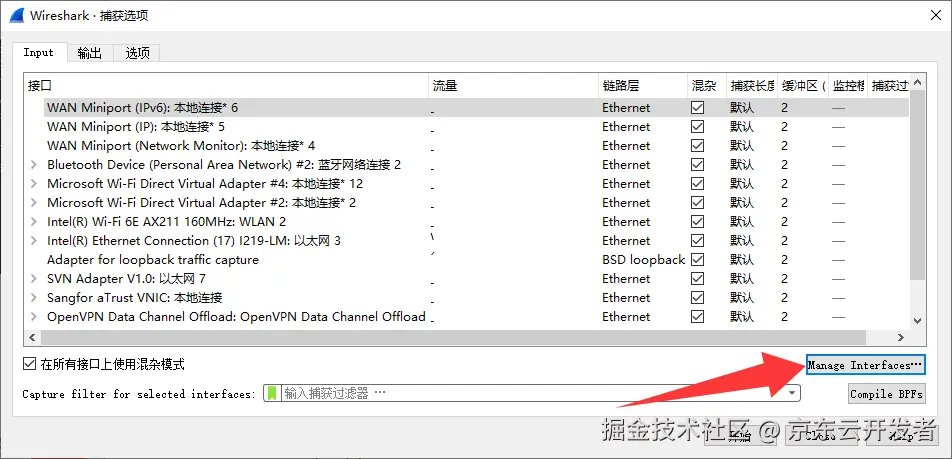The image size is (952, 459).
Task: Click the horizontal scrollbar right arrow
Action: [902, 337]
